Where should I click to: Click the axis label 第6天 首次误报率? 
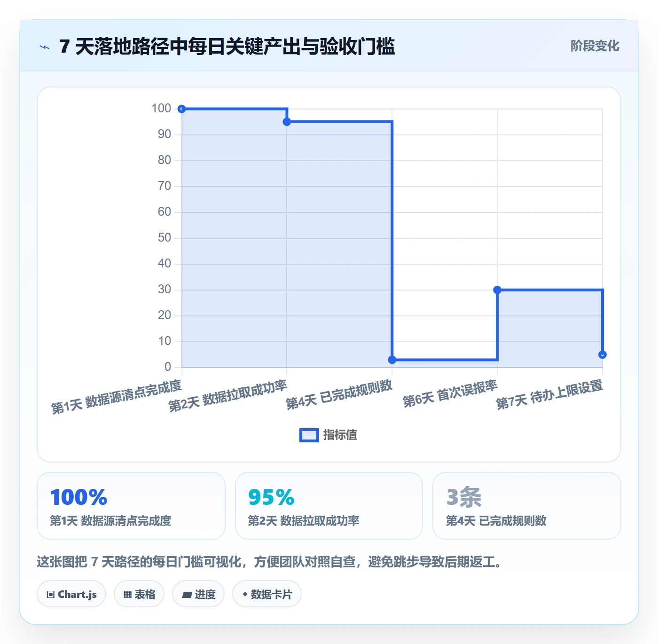point(450,394)
